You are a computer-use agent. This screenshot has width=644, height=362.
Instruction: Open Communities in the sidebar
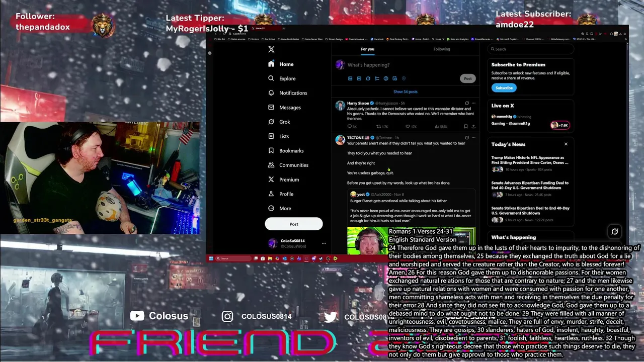tap(288, 165)
